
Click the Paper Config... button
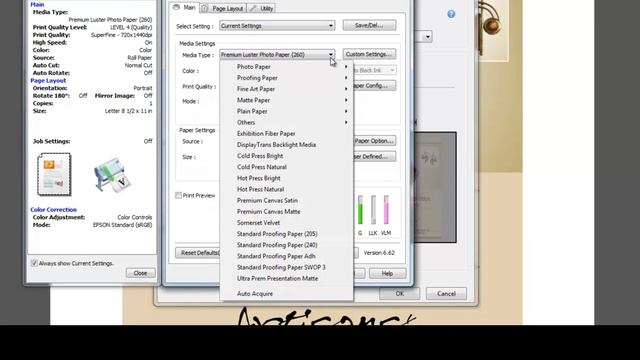(x=374, y=86)
